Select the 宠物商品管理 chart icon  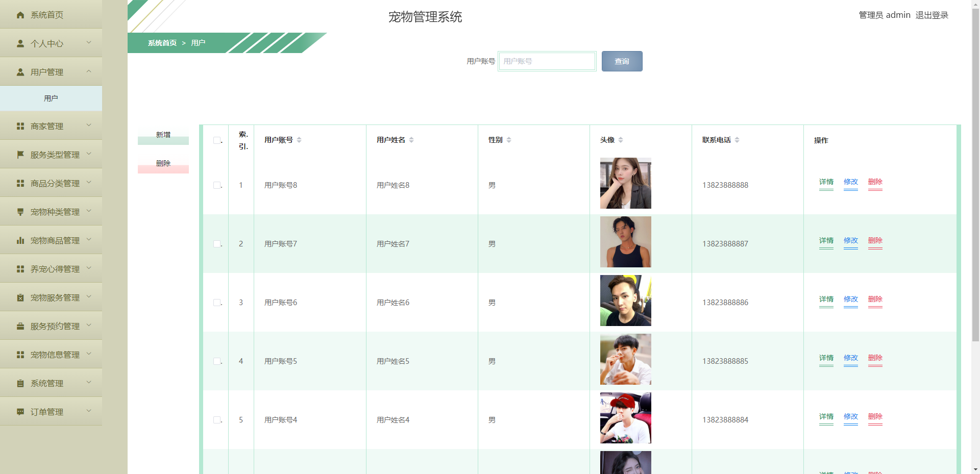click(20, 240)
